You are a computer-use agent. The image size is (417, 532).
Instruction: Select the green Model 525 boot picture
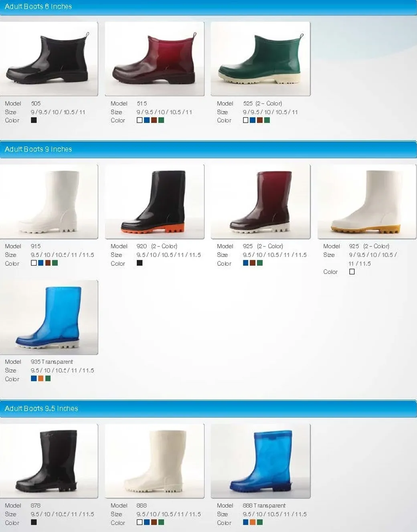point(261,59)
